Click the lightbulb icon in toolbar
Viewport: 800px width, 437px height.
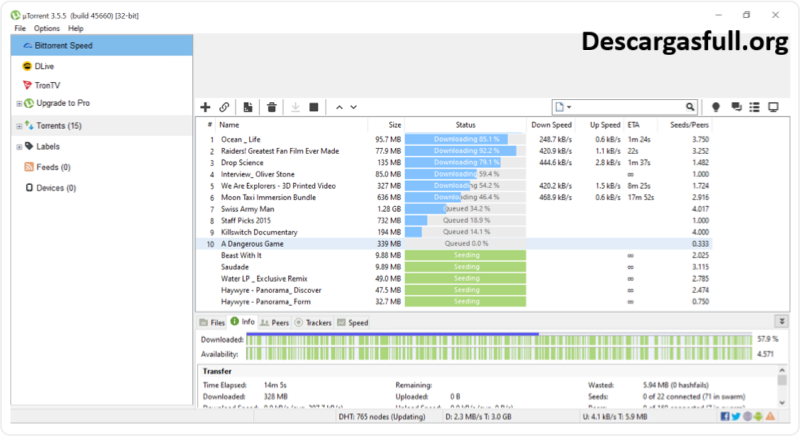pyautogui.click(x=715, y=106)
